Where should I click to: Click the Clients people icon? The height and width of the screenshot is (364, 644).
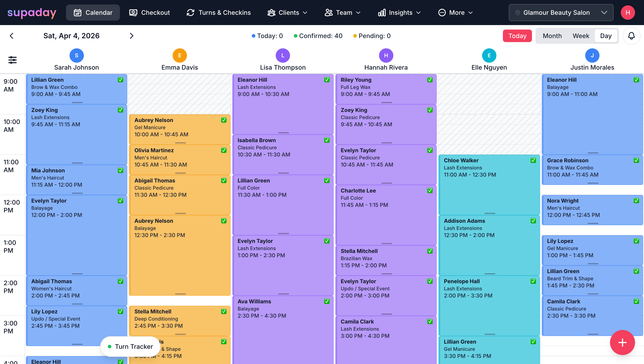point(271,13)
